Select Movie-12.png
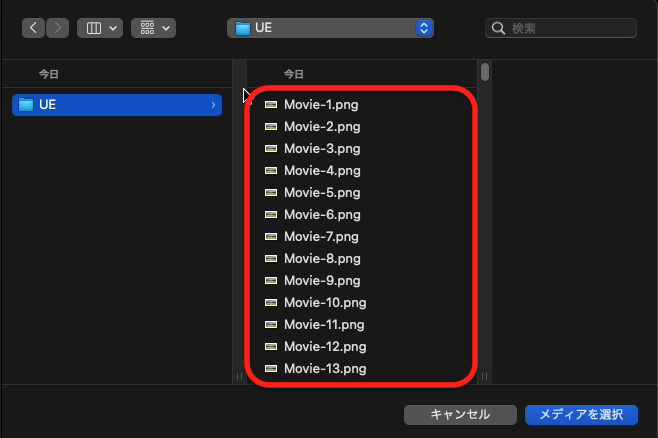The image size is (658, 438). [x=325, y=347]
